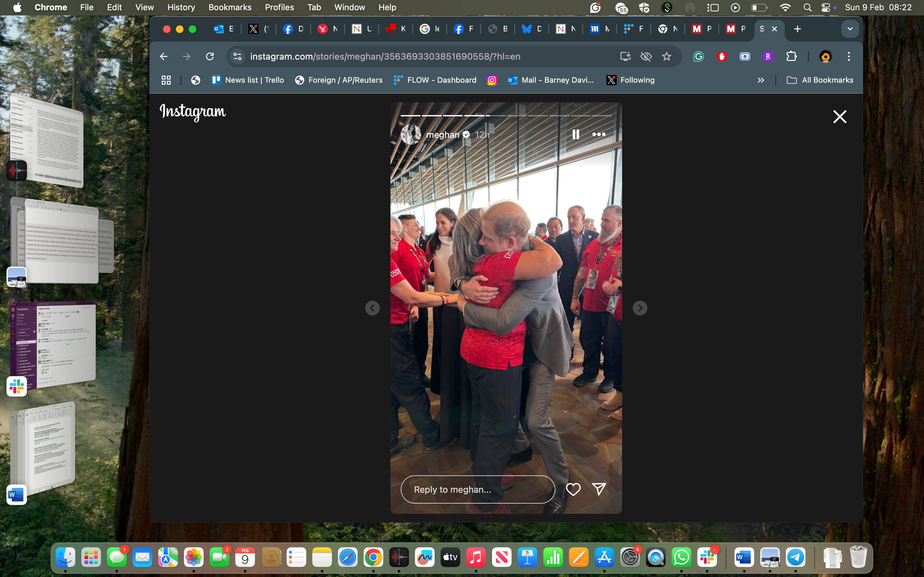Enable the screen capture extension icon
924x577 pixels.
[744, 56]
